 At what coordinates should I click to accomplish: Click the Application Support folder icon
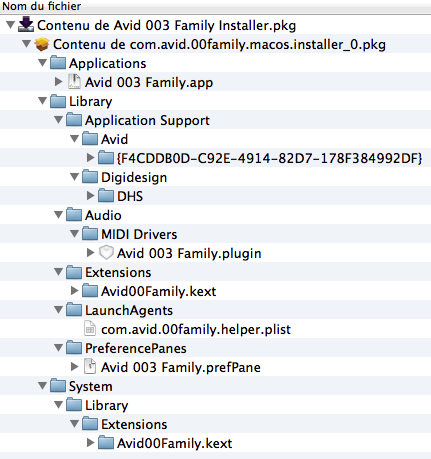coord(74,120)
